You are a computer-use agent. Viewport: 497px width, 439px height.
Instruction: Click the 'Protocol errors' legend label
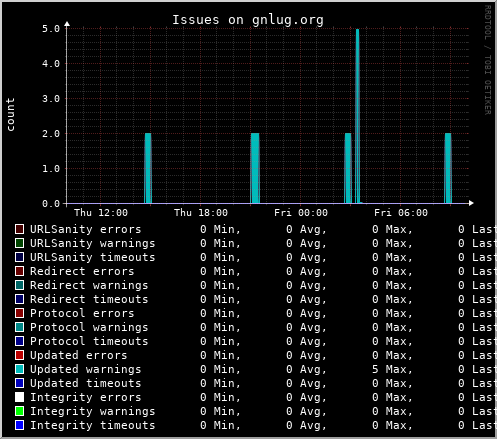coord(82,313)
